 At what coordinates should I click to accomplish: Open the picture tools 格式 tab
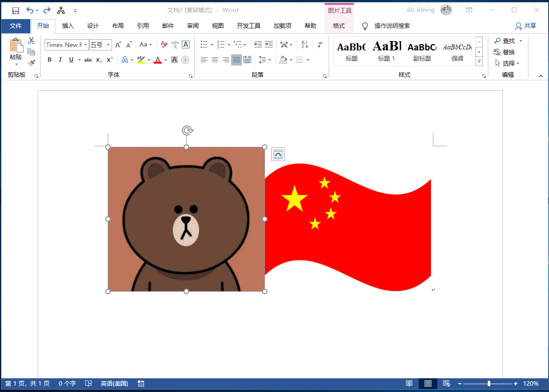[339, 26]
